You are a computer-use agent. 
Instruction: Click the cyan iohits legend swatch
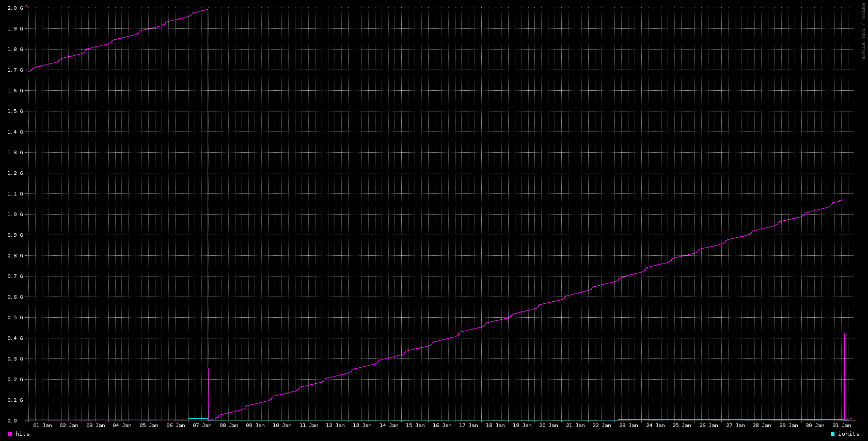coord(832,434)
